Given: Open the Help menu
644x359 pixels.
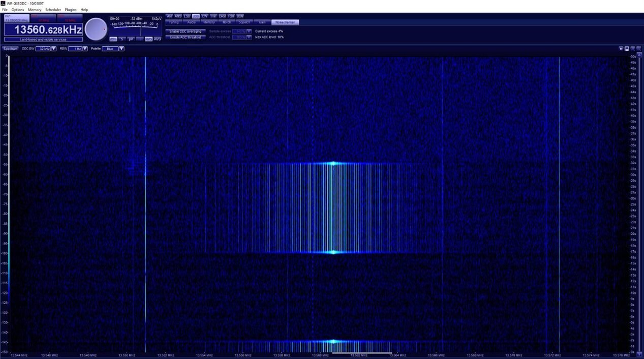Looking at the screenshot, I should tap(84, 10).
